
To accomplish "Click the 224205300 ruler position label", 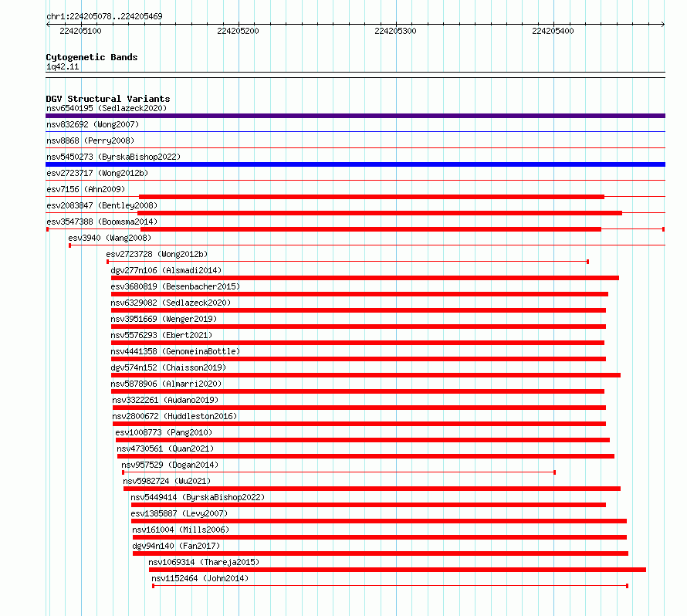I will pos(395,31).
